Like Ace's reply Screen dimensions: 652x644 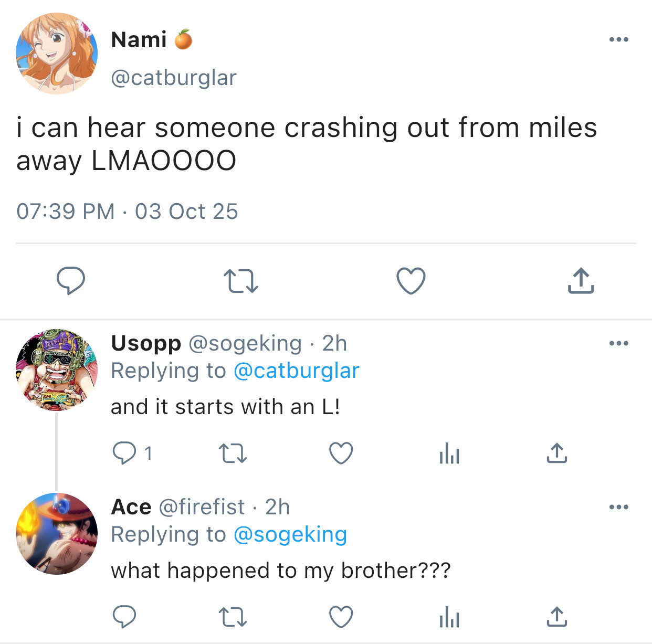[x=341, y=617]
